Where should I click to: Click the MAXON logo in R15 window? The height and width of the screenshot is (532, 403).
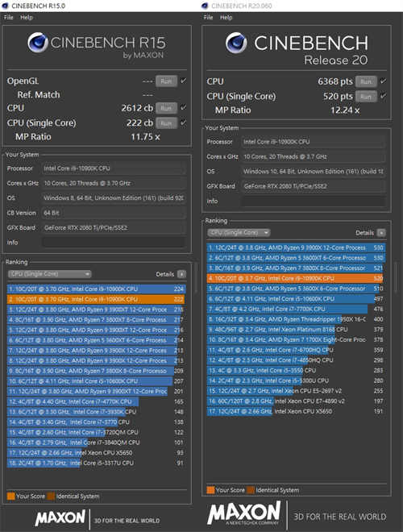60,518
